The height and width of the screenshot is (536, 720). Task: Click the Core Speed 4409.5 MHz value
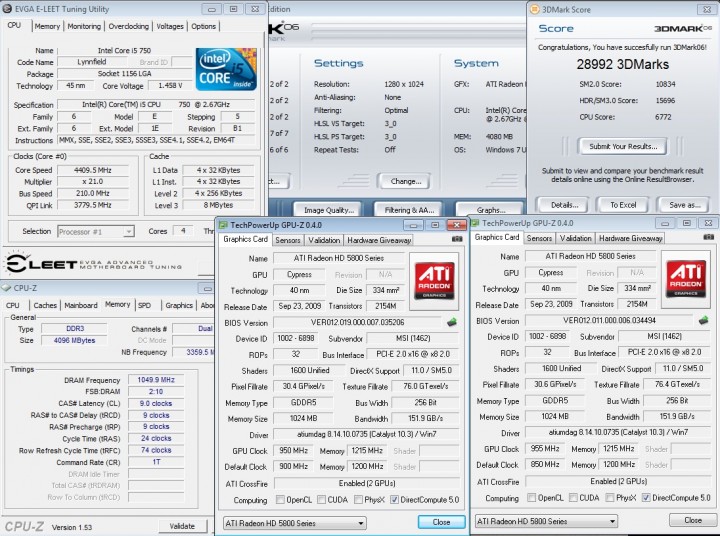pyautogui.click(x=93, y=170)
